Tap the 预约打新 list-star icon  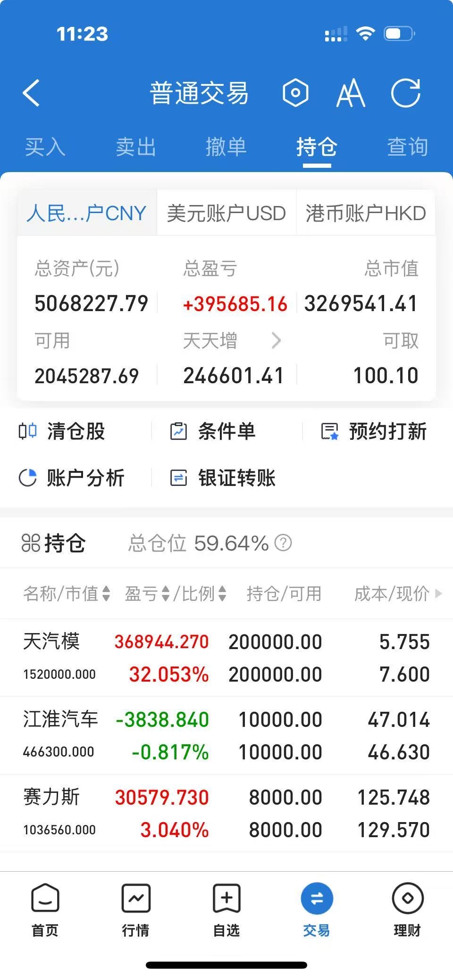tap(329, 431)
